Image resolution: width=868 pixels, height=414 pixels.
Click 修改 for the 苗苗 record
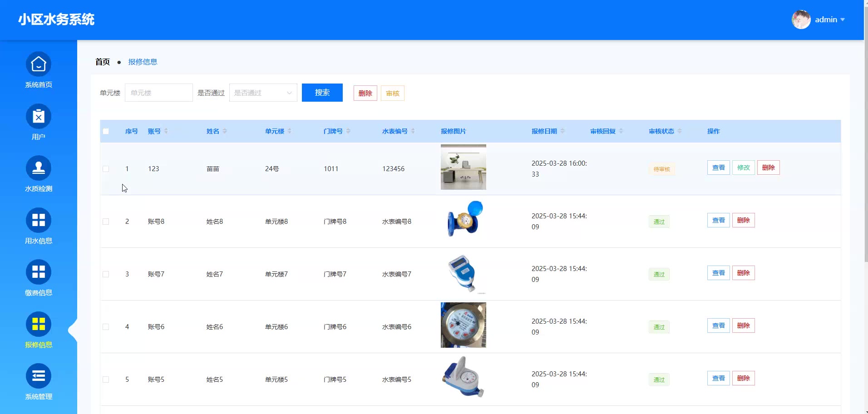(x=744, y=168)
